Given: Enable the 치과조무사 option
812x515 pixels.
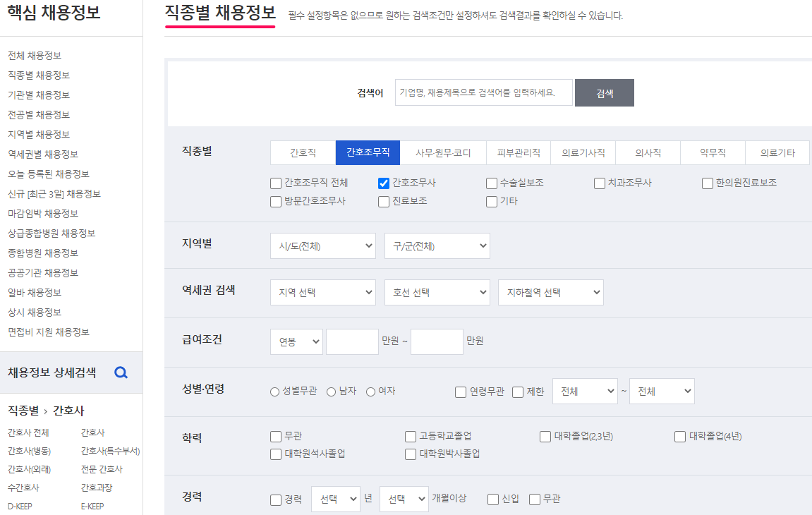Looking at the screenshot, I should pyautogui.click(x=599, y=183).
